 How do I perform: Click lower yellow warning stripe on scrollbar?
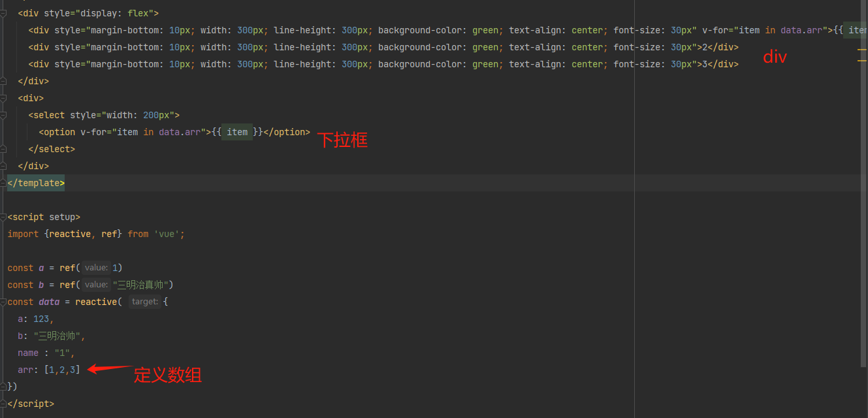pos(862,61)
